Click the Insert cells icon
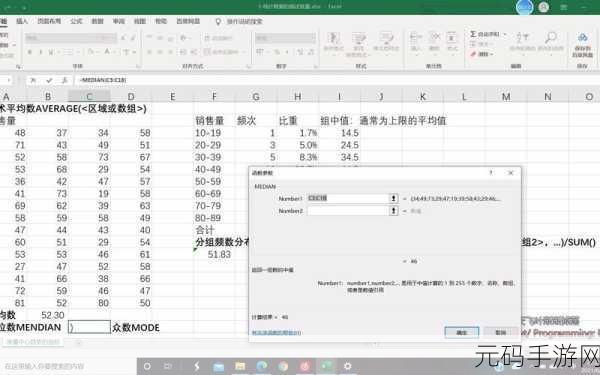600x375 pixels. (x=416, y=38)
